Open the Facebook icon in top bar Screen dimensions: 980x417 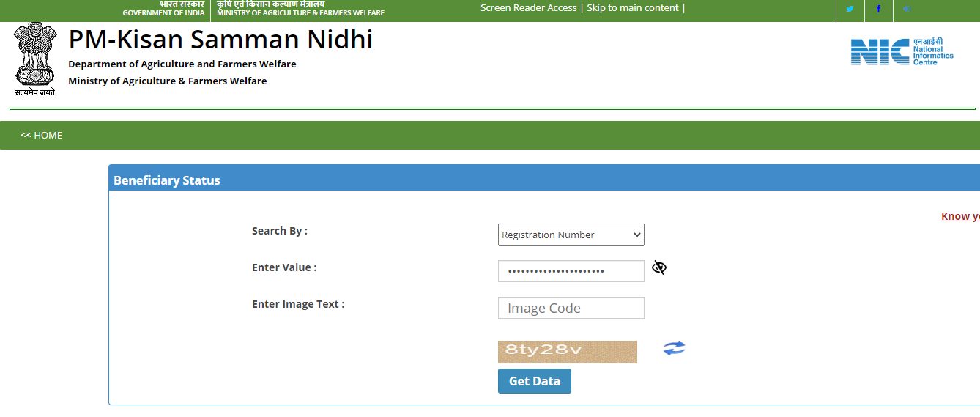pyautogui.click(x=878, y=10)
